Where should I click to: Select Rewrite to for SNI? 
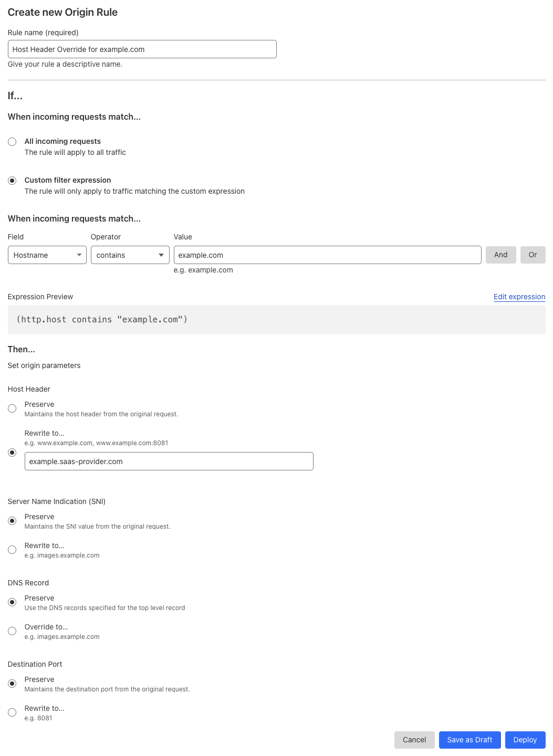click(12, 549)
